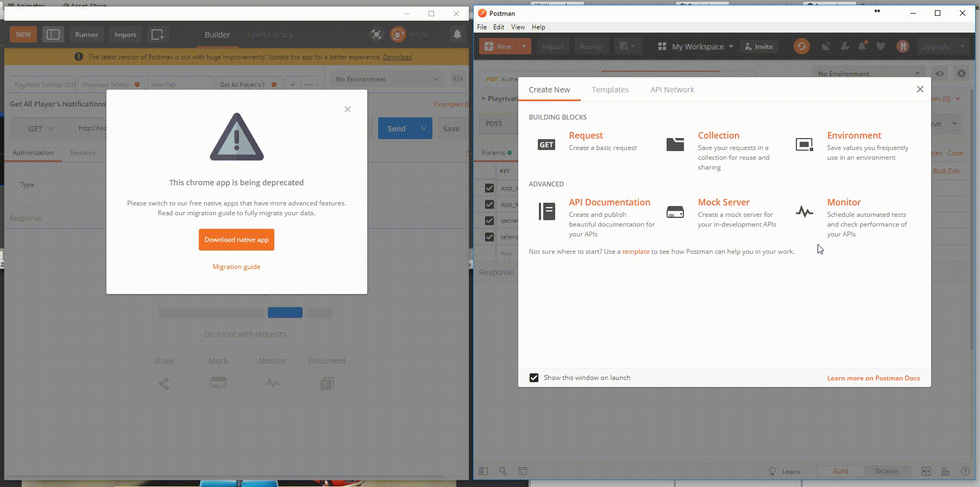Click the Find search icon in status bar
Viewport: 980px width, 487px height.
tap(503, 471)
